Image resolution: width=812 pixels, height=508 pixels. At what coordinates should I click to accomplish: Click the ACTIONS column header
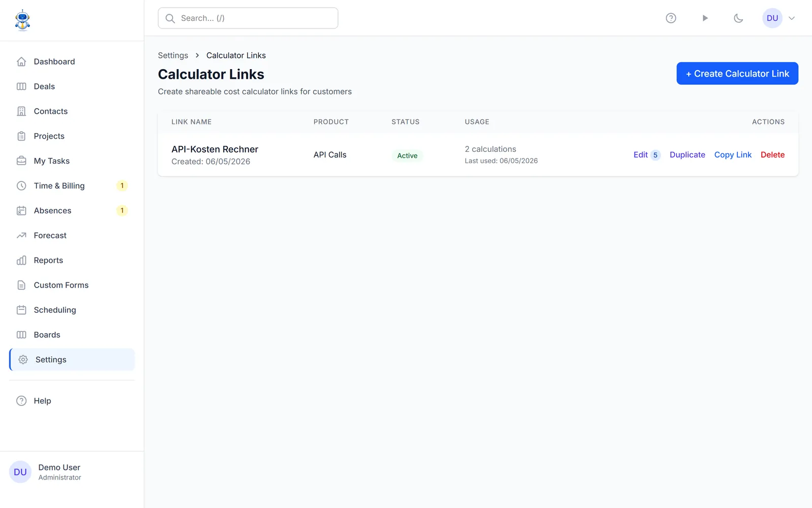pyautogui.click(x=768, y=122)
